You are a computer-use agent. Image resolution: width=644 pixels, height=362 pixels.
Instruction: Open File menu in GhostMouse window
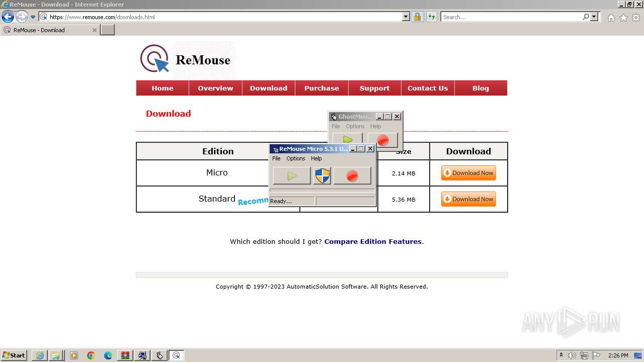[336, 126]
